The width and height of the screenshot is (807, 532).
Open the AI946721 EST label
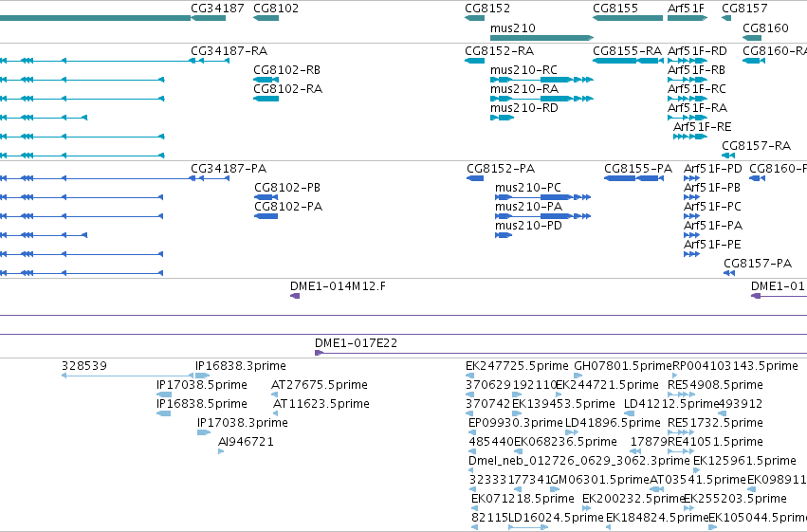tap(246, 443)
